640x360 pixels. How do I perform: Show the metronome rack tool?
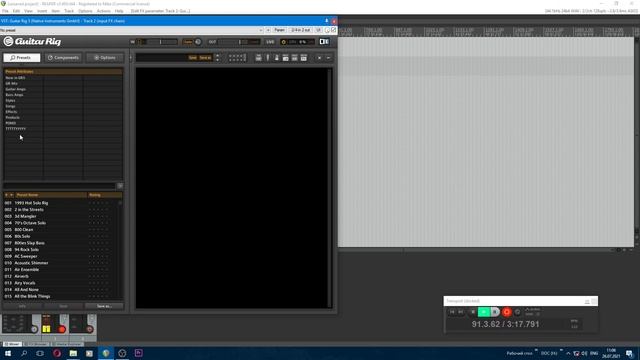tap(276, 58)
